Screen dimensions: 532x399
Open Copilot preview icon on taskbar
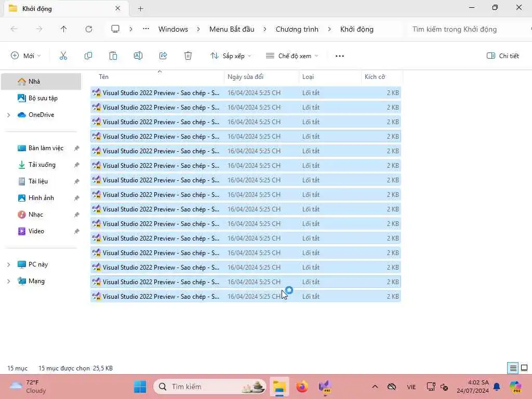pyautogui.click(x=516, y=387)
